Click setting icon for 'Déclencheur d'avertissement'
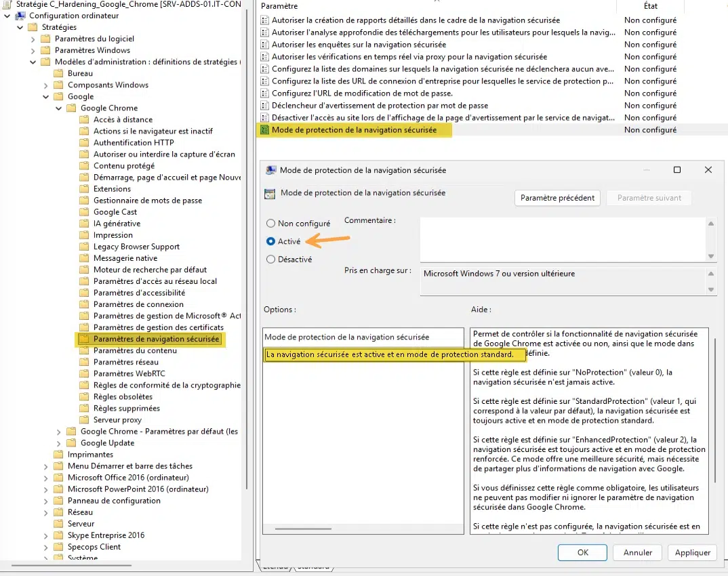 point(264,105)
